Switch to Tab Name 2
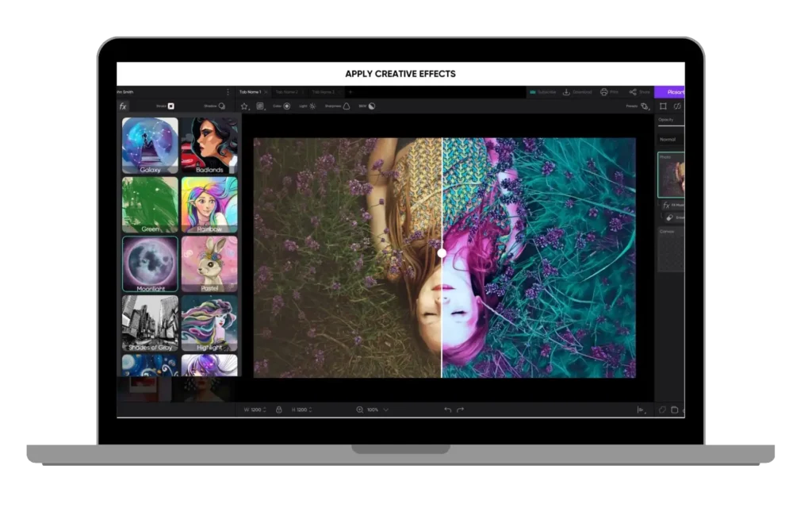 click(287, 92)
